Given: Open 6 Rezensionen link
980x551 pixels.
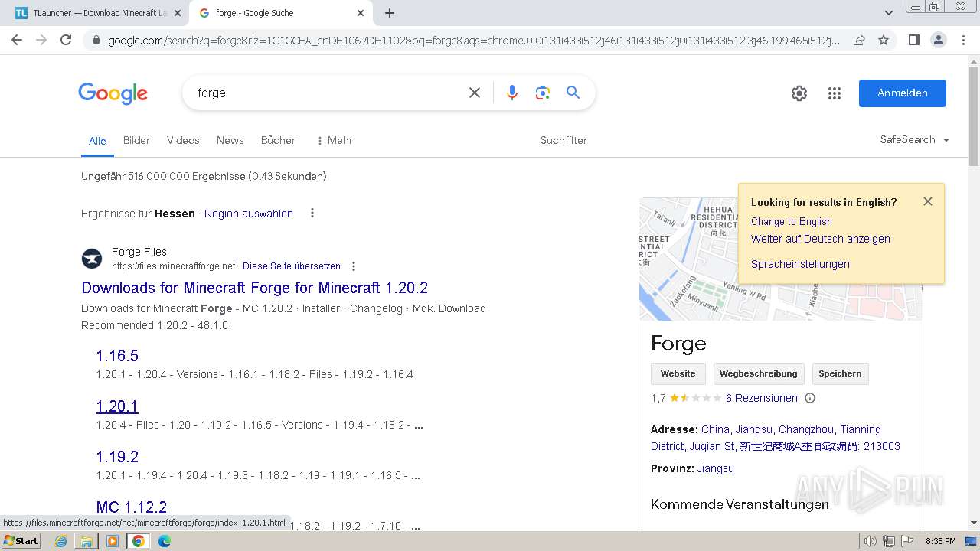Looking at the screenshot, I should point(762,398).
